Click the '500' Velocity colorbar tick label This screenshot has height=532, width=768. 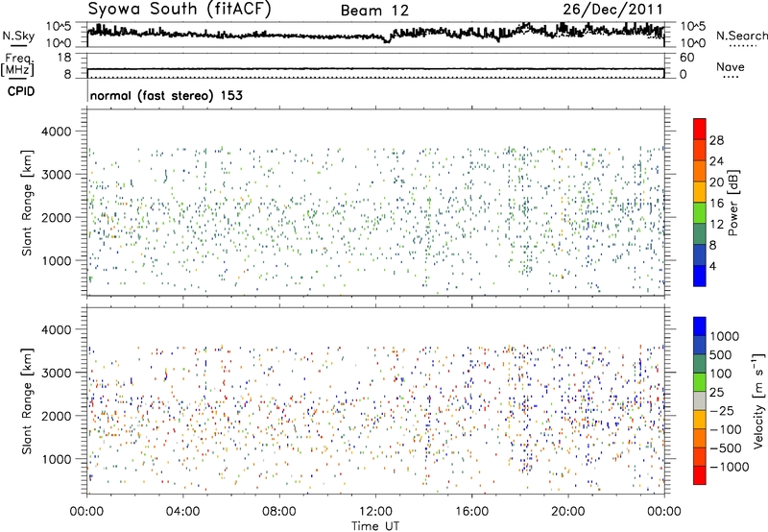(721, 354)
